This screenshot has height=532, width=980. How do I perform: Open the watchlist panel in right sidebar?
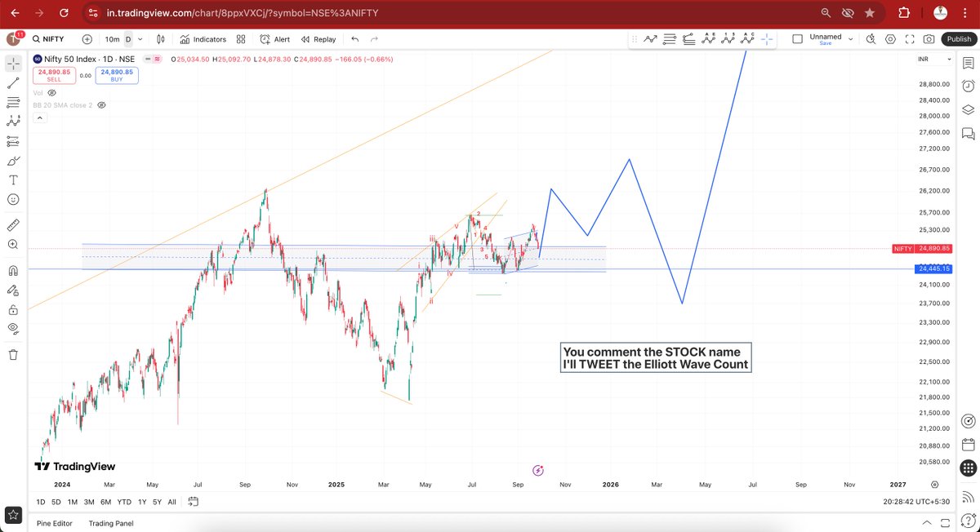[968, 62]
